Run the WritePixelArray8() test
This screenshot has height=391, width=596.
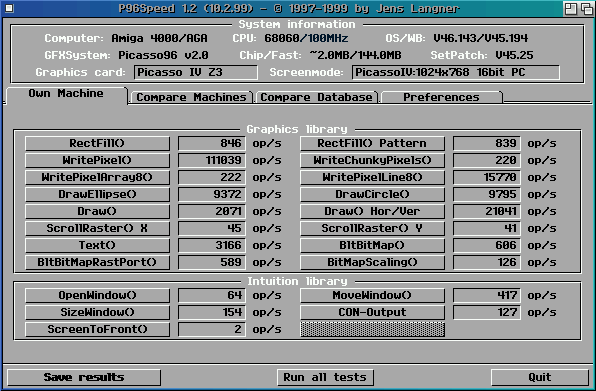[x=97, y=177]
